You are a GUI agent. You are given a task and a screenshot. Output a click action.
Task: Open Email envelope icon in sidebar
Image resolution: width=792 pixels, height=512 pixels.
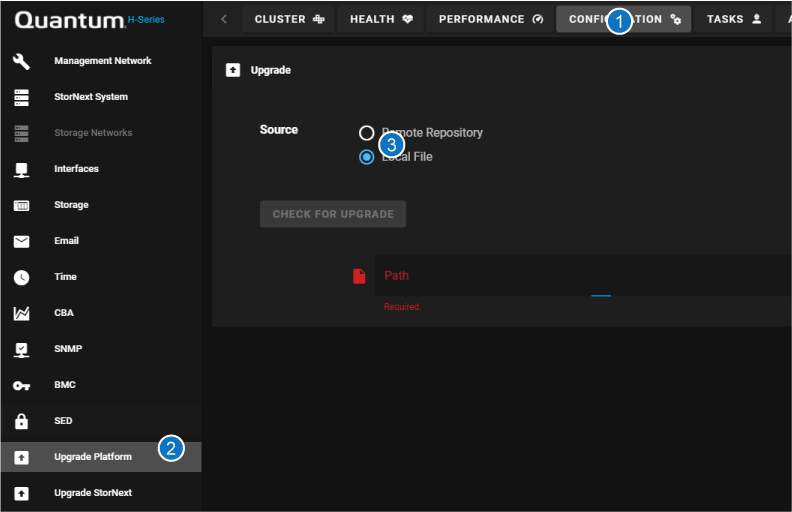point(21,241)
